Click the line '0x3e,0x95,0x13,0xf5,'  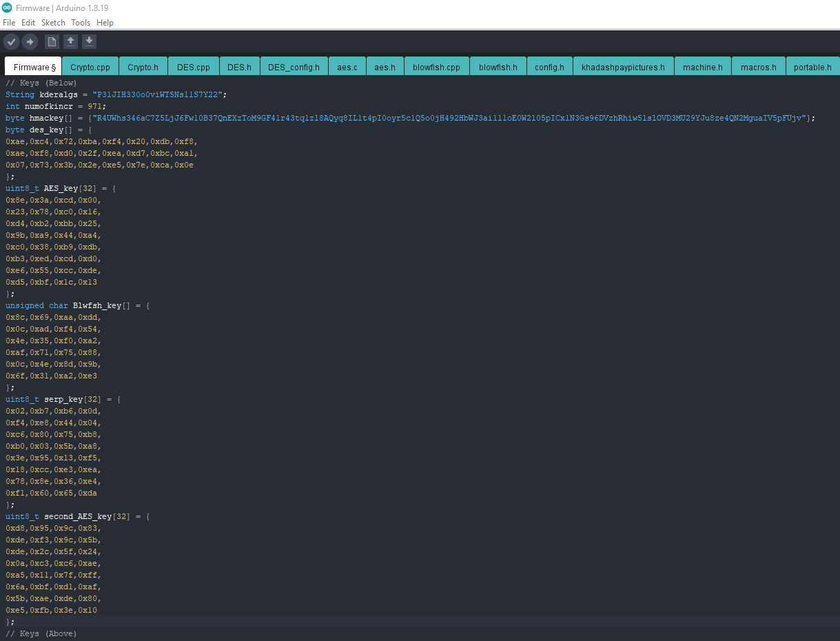54,458
